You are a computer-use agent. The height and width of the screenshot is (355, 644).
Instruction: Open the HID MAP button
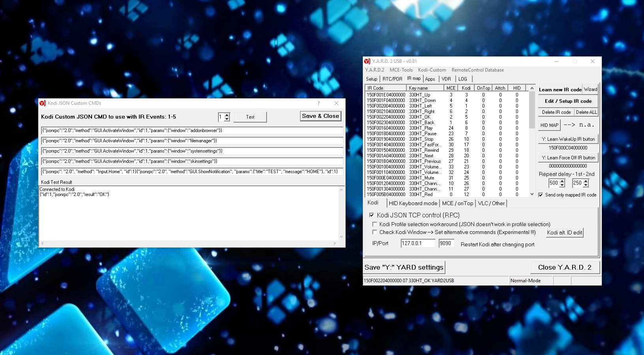549,125
